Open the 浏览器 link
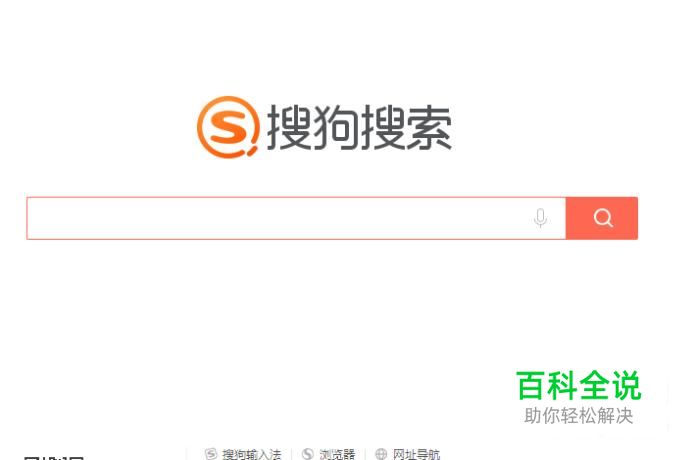Screen dimensions: 692x460 337,454
